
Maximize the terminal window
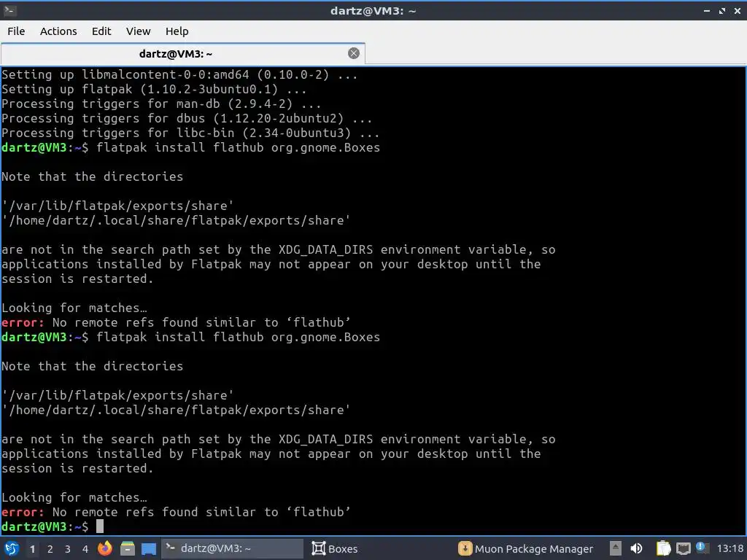pyautogui.click(x=722, y=10)
